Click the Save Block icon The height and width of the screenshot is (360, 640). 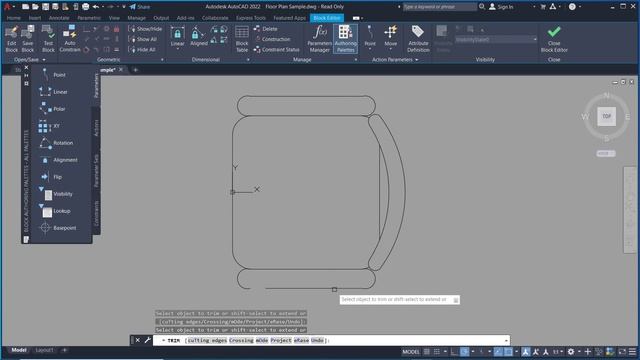point(28,39)
